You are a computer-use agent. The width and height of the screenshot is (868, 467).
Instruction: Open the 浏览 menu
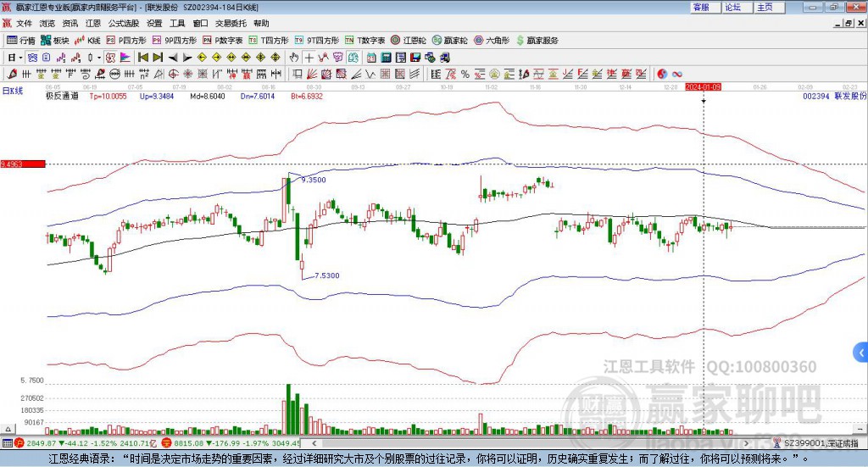tap(47, 23)
